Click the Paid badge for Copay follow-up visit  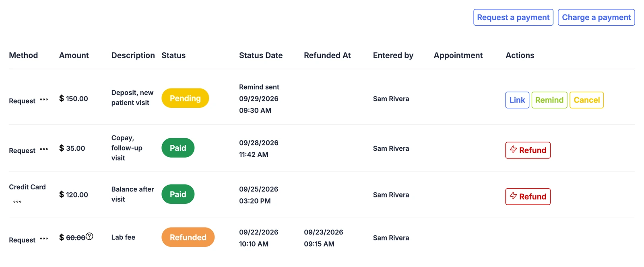click(178, 148)
